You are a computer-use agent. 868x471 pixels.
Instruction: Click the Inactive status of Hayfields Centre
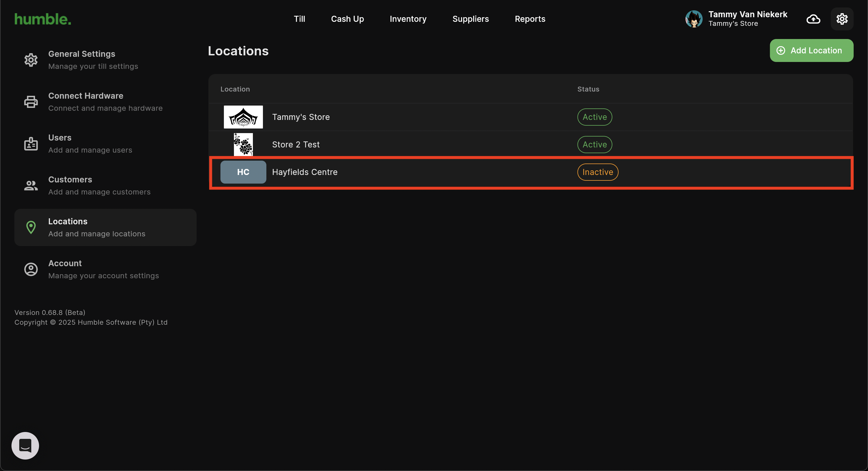pos(597,172)
